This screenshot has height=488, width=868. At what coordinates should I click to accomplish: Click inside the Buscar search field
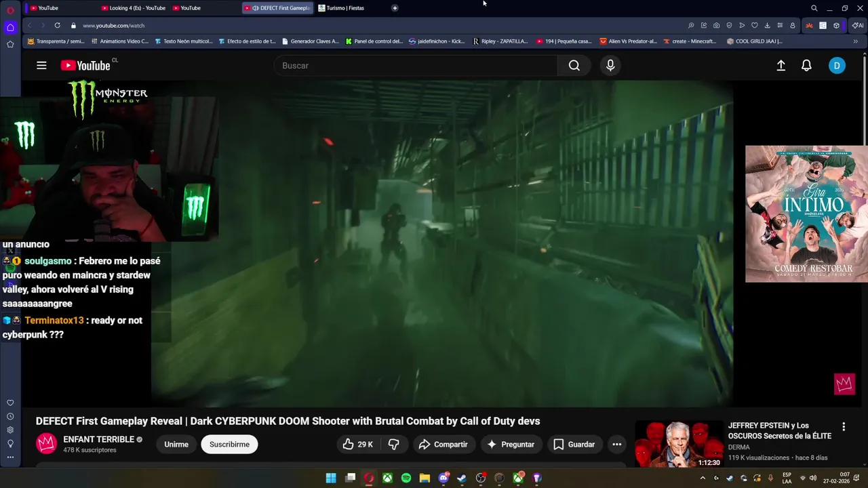coord(416,66)
